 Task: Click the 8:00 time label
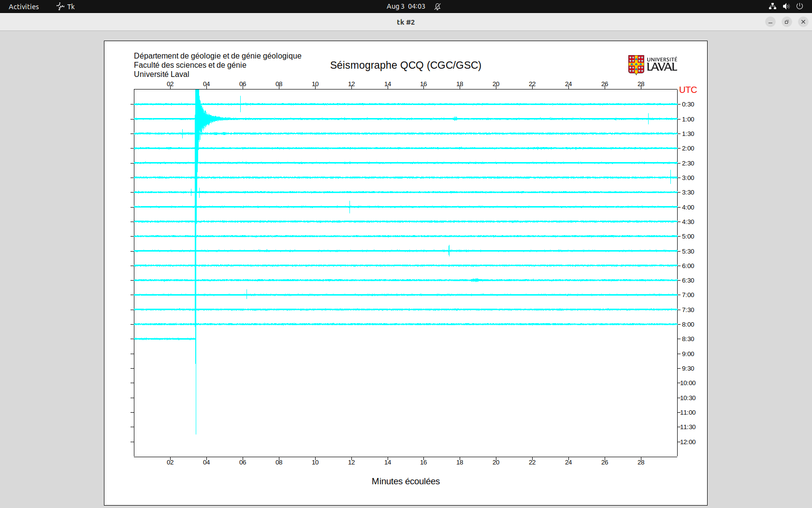click(688, 325)
